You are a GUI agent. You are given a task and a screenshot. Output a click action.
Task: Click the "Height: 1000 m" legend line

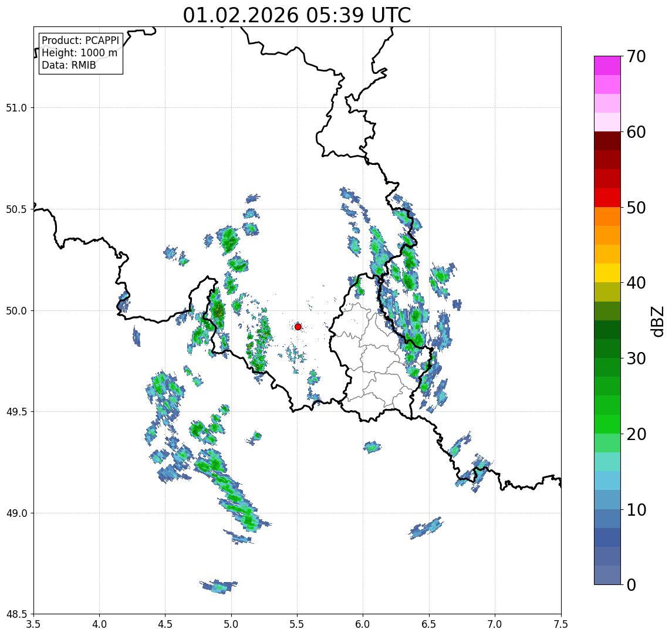pos(79,53)
